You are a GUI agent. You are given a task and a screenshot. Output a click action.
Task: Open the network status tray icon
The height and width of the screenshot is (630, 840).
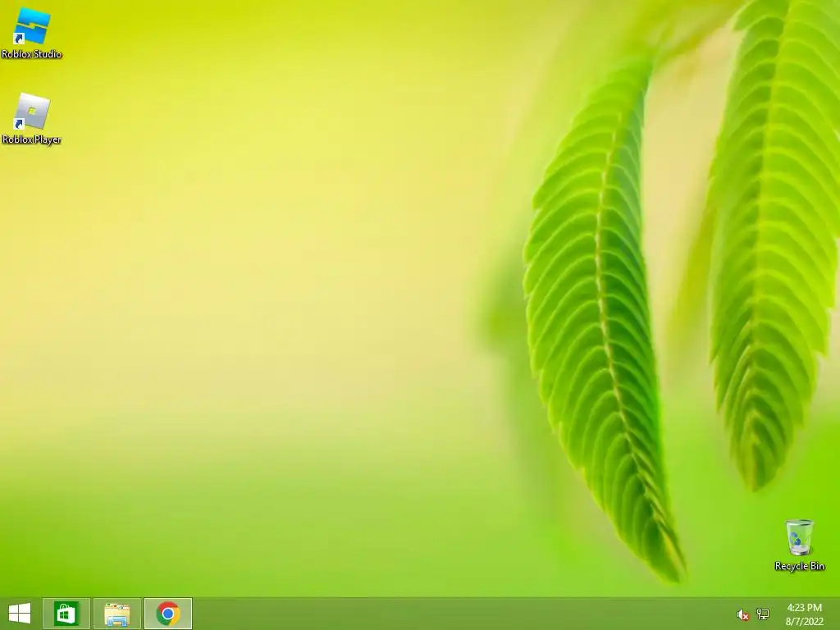coord(763,614)
